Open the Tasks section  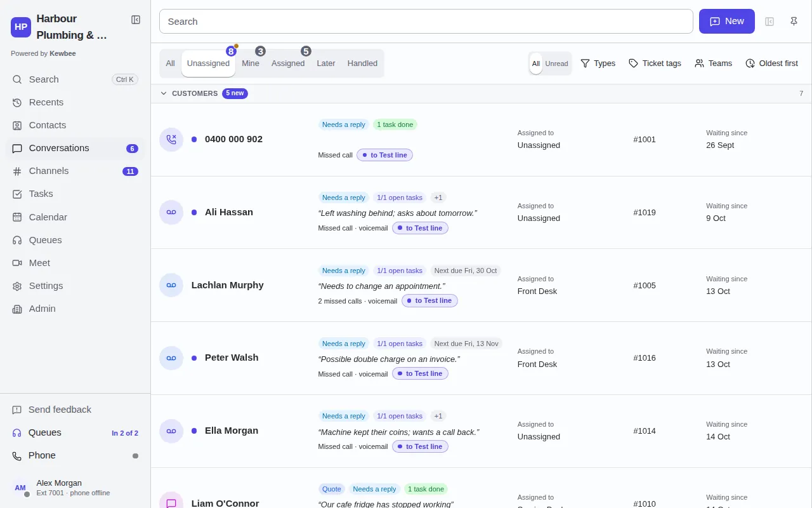coord(75,194)
